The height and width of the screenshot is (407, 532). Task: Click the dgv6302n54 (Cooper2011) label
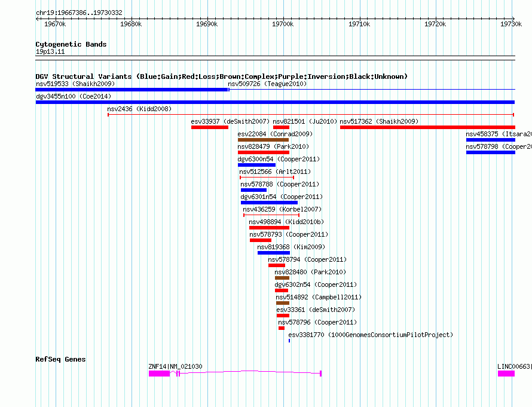[x=316, y=284]
